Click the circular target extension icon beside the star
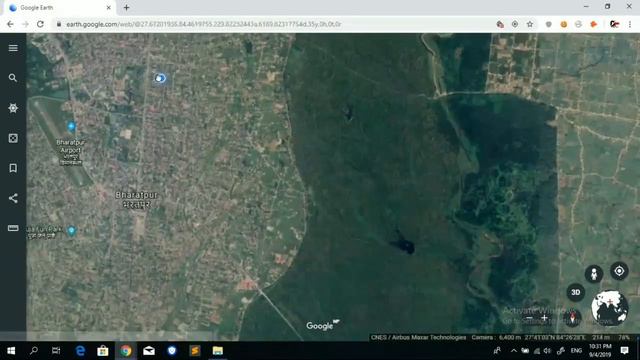Viewport: 640px width, 360px height. coord(515,24)
